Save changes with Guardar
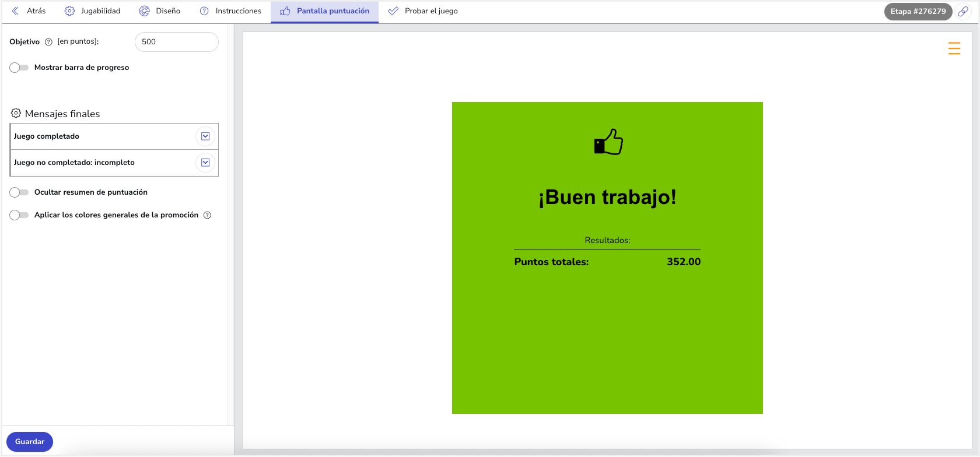Image resolution: width=980 pixels, height=457 pixels. (x=30, y=442)
